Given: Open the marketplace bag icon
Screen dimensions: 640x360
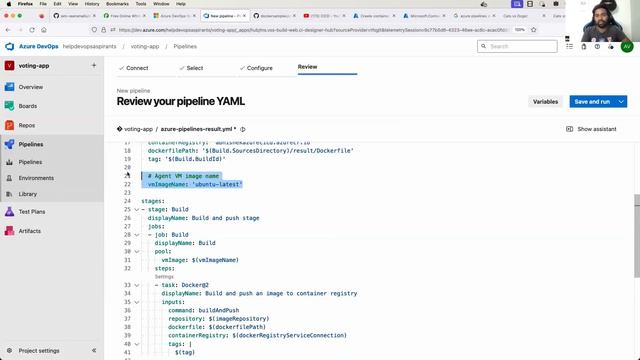Looking at the screenshot, I should [584, 47].
